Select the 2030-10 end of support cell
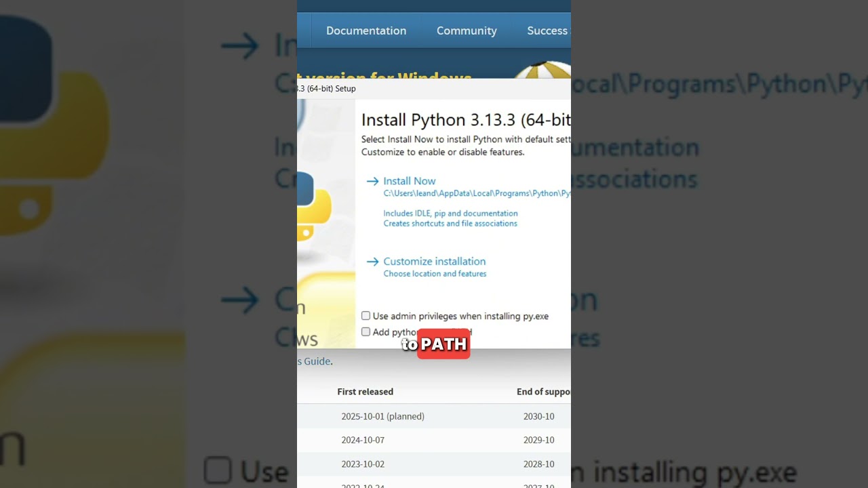Viewport: 868px width, 488px height. [x=539, y=416]
